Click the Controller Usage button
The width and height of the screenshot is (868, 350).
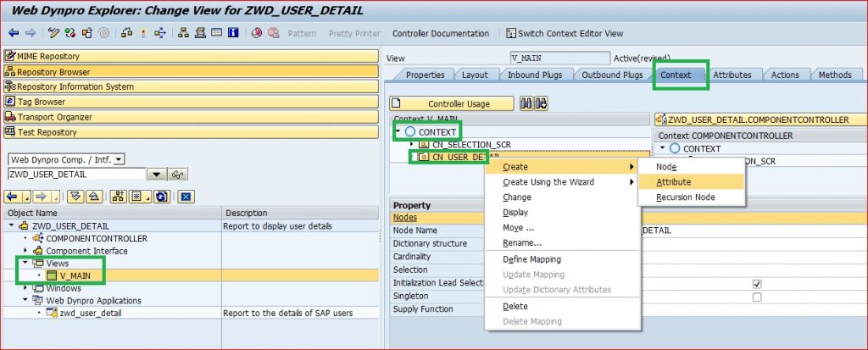tap(452, 103)
